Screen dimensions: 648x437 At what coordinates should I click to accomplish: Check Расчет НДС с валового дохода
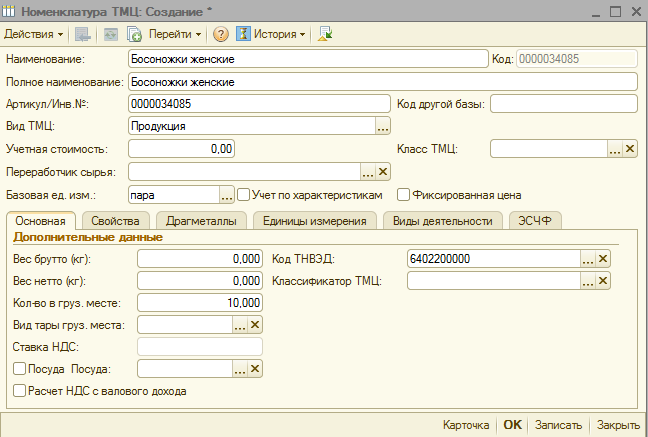(20, 391)
